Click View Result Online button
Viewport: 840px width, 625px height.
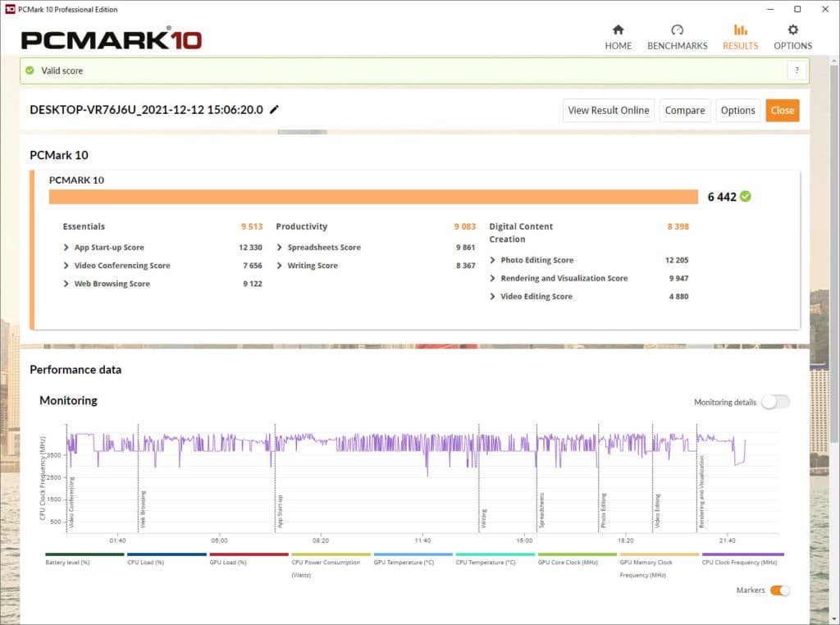(609, 111)
